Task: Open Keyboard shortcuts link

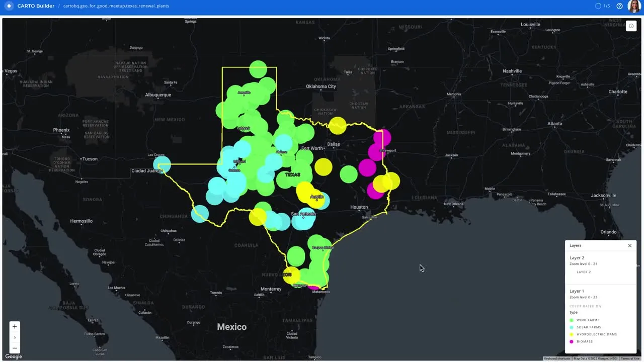Action: (557, 358)
